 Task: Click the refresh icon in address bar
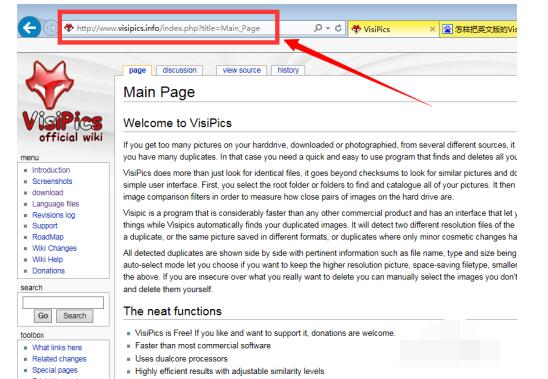tap(338, 28)
